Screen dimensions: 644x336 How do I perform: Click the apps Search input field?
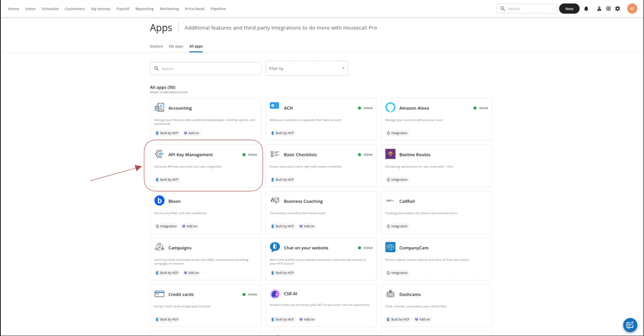coord(206,68)
